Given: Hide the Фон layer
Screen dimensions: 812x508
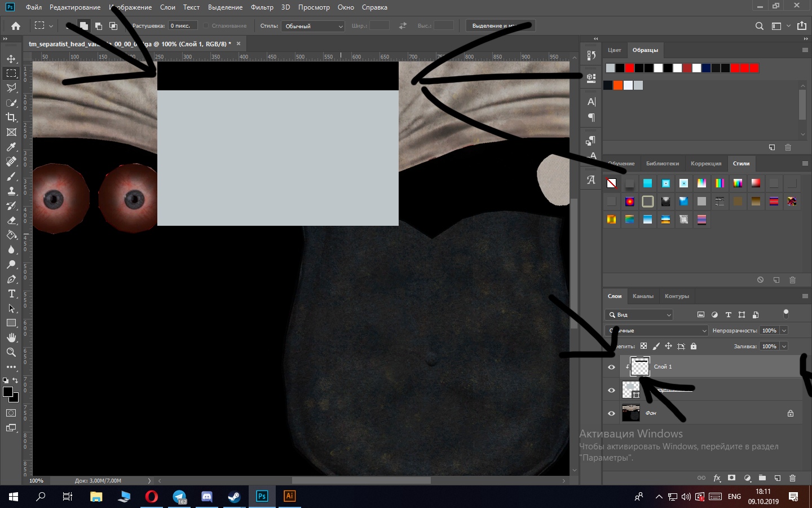Looking at the screenshot, I should pos(611,413).
